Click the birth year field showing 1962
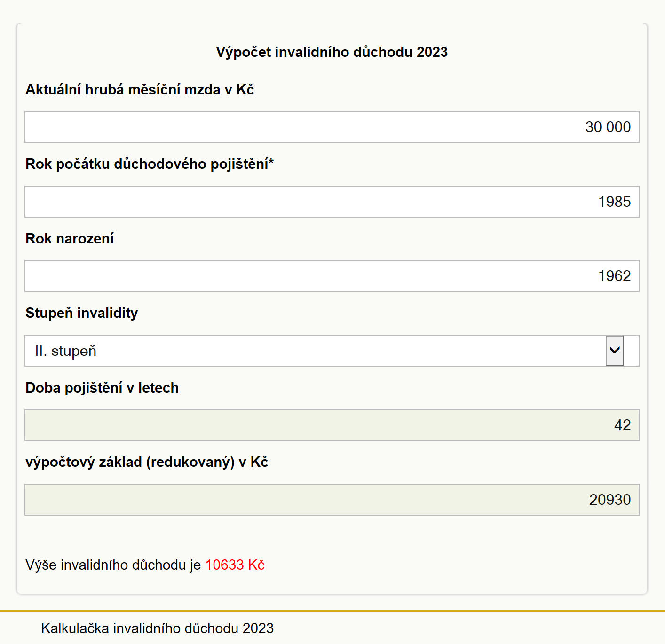The image size is (665, 644). tap(332, 276)
